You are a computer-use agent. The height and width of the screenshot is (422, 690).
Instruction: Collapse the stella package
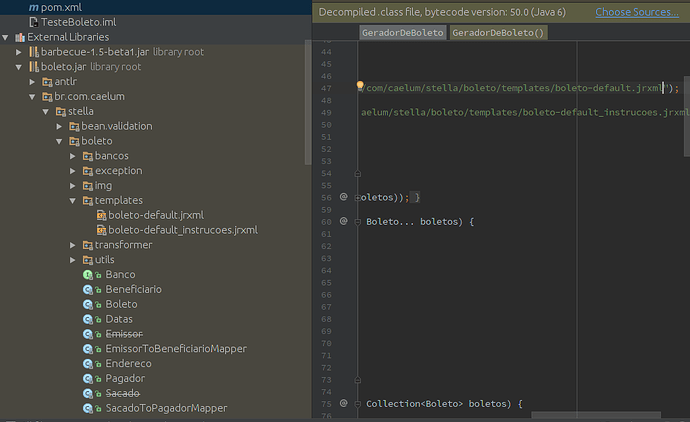point(46,112)
